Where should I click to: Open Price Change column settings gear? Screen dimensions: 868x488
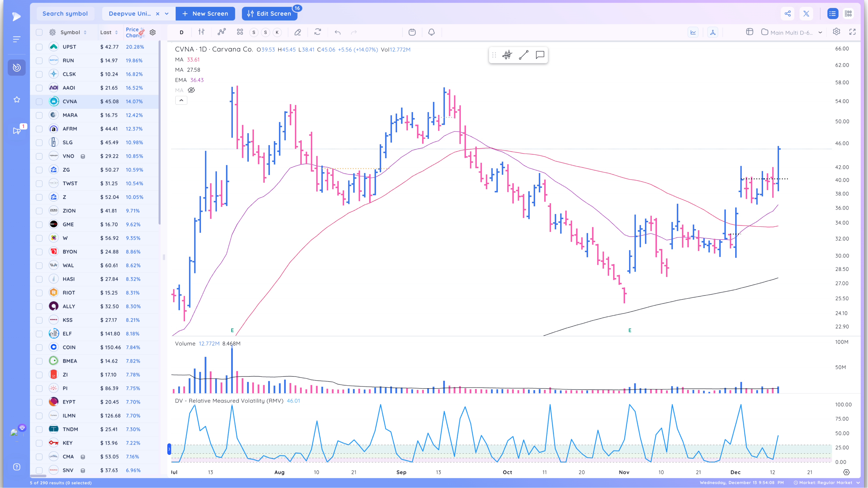[x=153, y=32]
